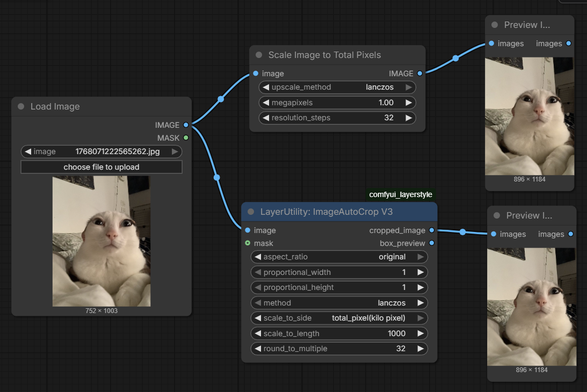This screenshot has height=392, width=587.
Task: Click the comfyui_layerstyle badge label
Action: coord(401,194)
